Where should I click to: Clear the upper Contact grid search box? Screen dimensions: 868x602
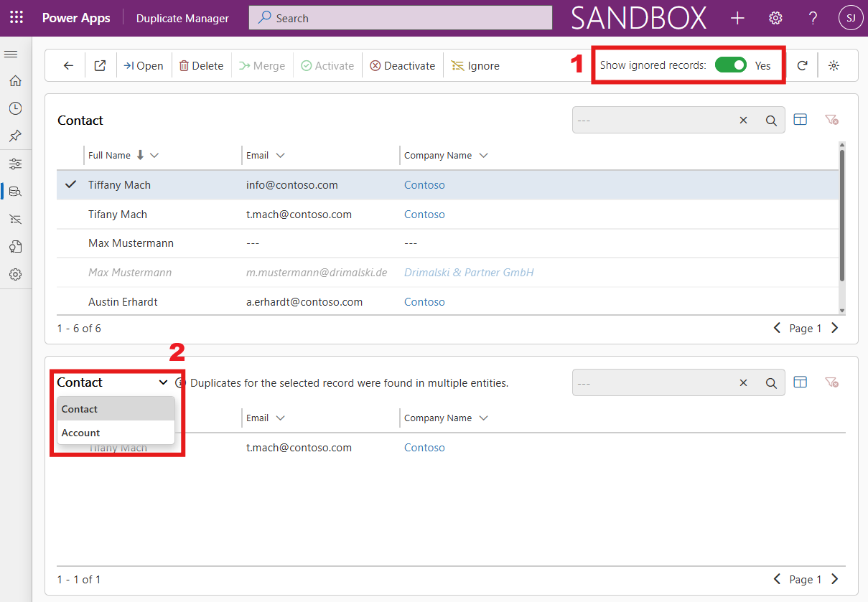[743, 121]
